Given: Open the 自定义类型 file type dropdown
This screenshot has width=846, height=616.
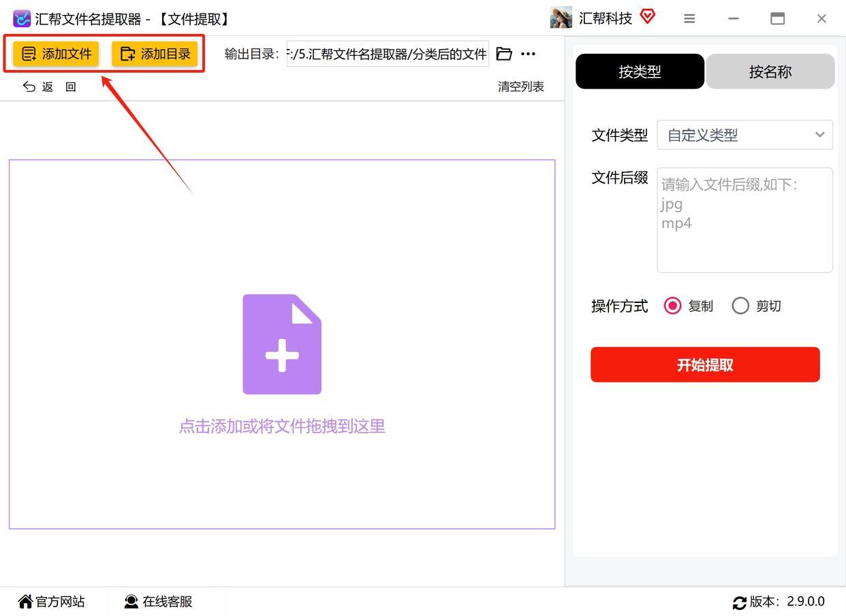Looking at the screenshot, I should [x=745, y=135].
